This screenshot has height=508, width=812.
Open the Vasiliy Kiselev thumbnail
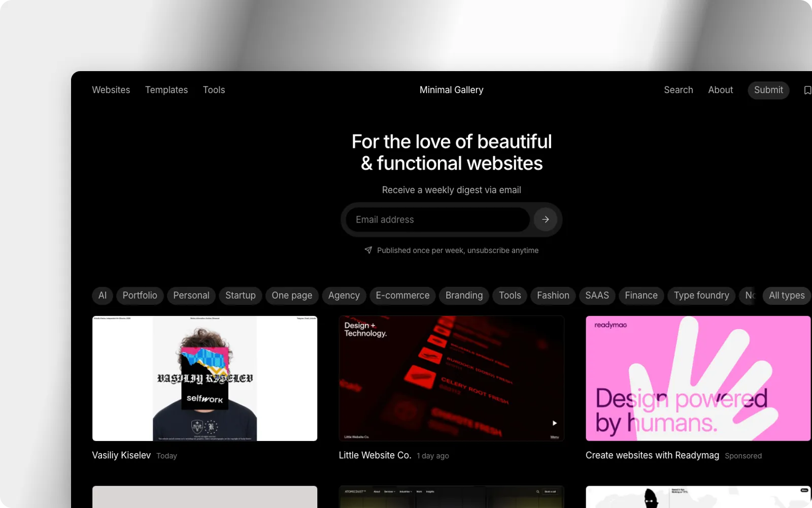pos(205,378)
